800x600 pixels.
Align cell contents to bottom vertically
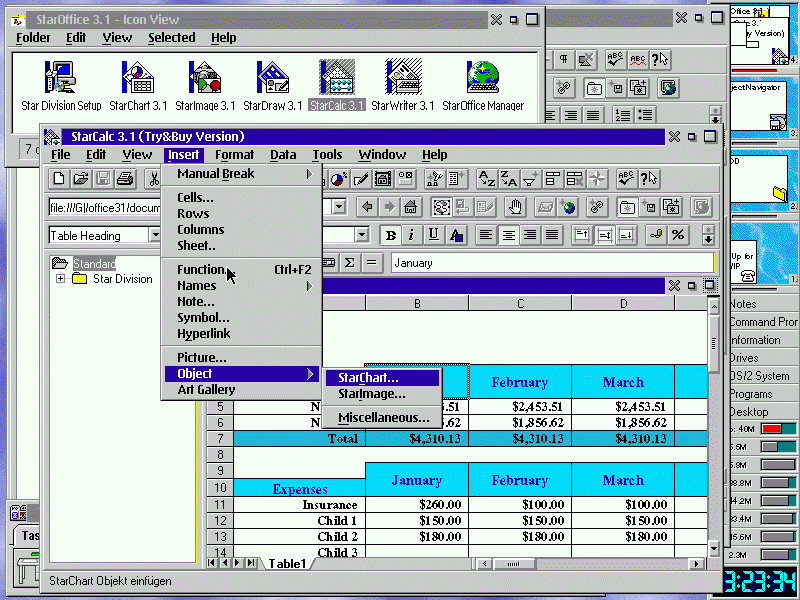626,235
